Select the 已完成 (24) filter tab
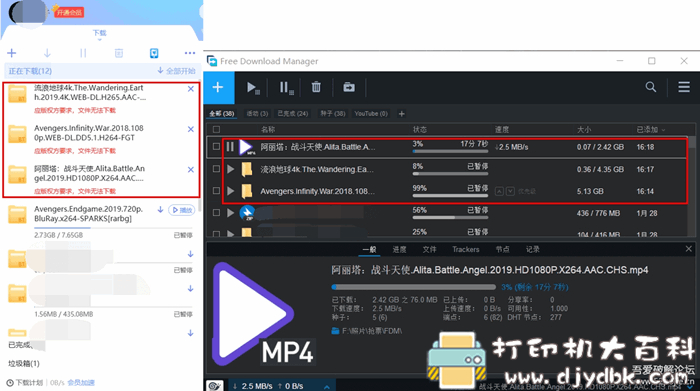Viewport: 700px width, 391px height. click(292, 114)
